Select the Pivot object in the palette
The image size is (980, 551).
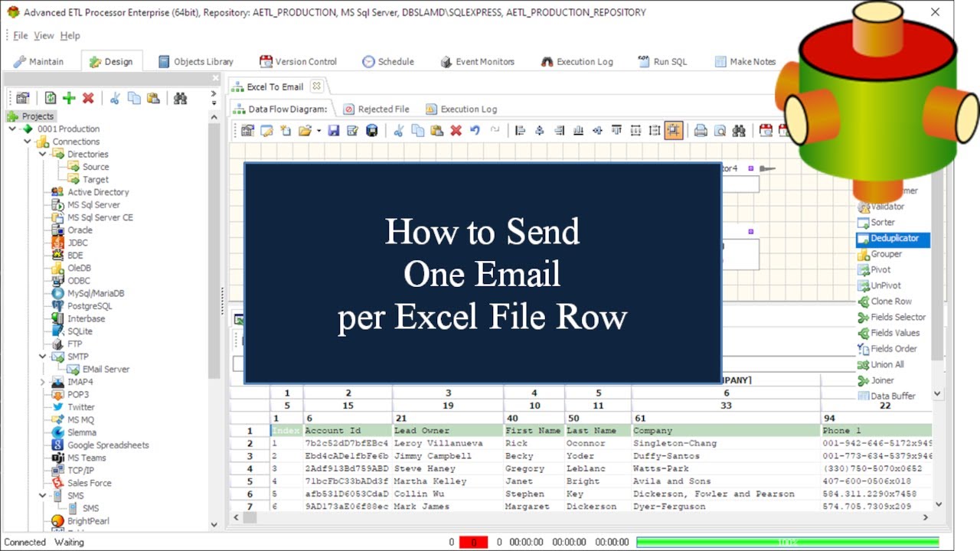(x=880, y=270)
